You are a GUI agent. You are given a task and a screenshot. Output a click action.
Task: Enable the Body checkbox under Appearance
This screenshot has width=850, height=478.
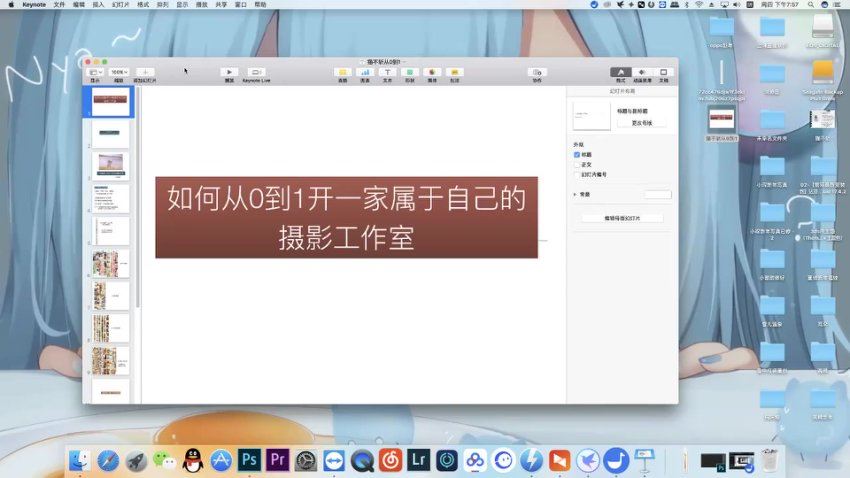pos(577,165)
